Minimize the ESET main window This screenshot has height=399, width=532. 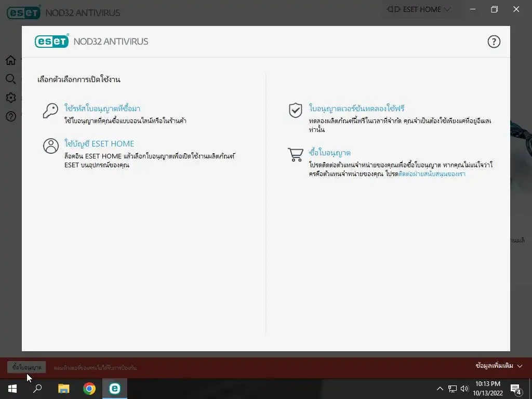[x=473, y=9]
